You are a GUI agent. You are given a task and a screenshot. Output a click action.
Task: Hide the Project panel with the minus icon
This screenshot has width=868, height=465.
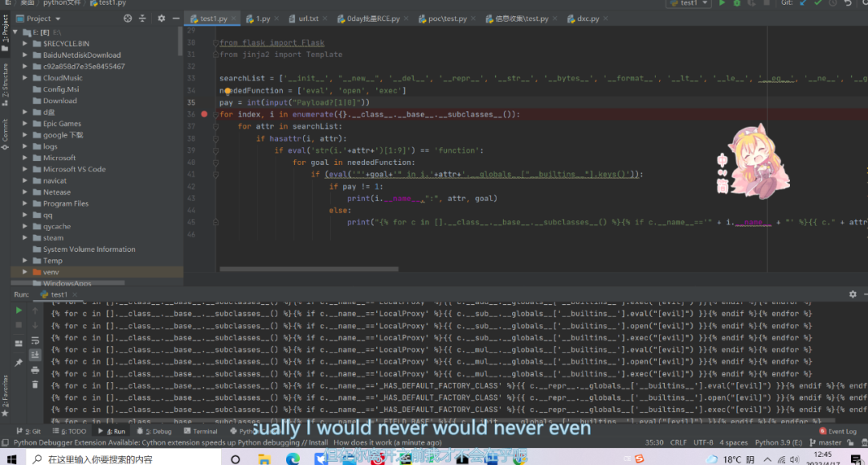[175, 19]
